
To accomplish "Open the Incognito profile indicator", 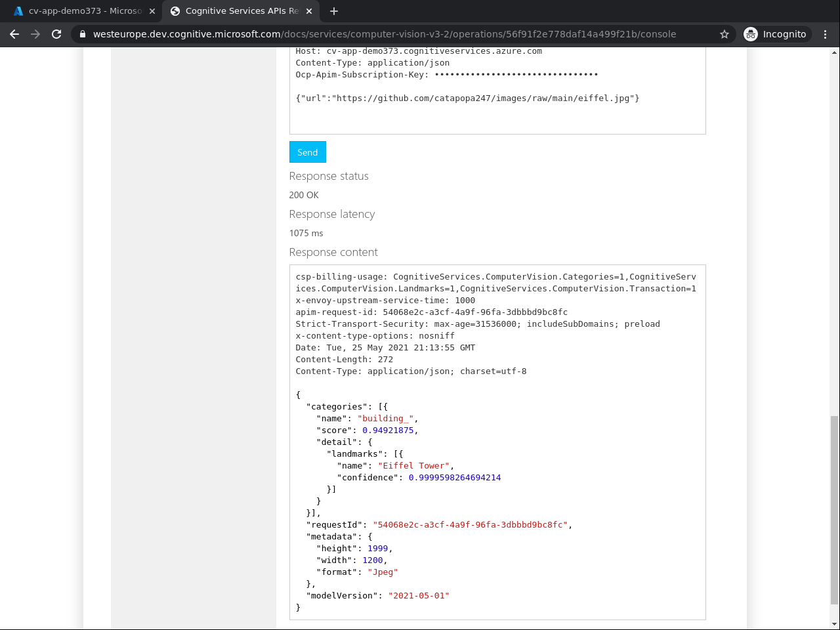I will 776,34.
